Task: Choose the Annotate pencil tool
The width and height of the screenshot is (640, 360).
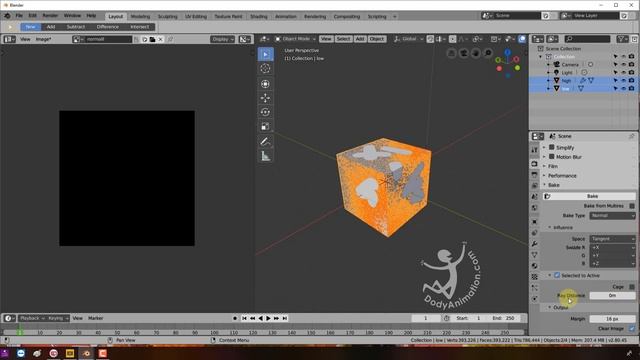Action: point(265,142)
